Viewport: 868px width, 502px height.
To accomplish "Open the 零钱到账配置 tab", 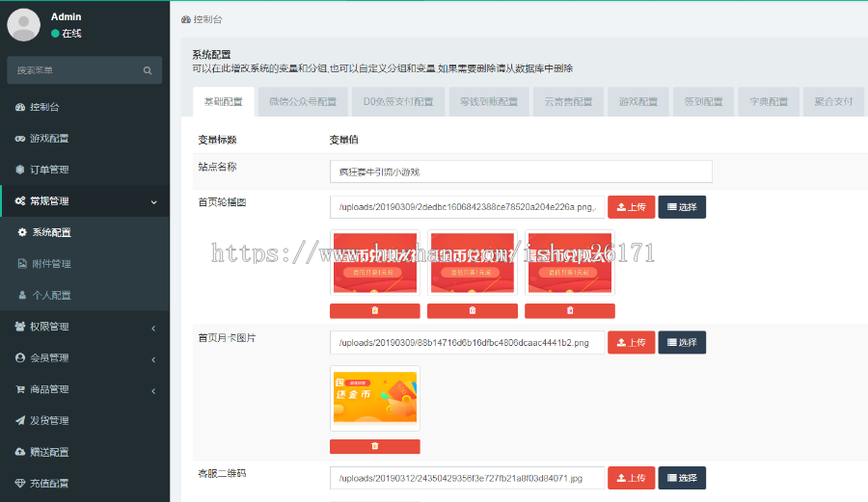I will [489, 102].
